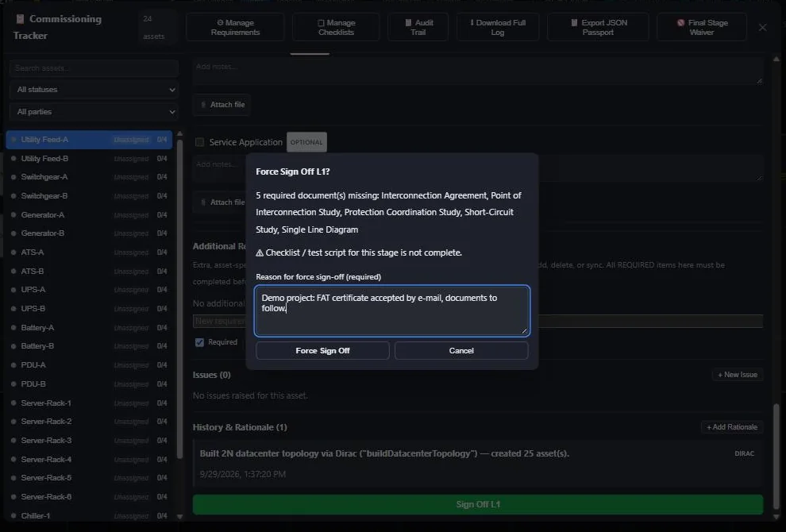Click Force Sign Off button in dialog
The height and width of the screenshot is (532, 786).
pyautogui.click(x=322, y=350)
